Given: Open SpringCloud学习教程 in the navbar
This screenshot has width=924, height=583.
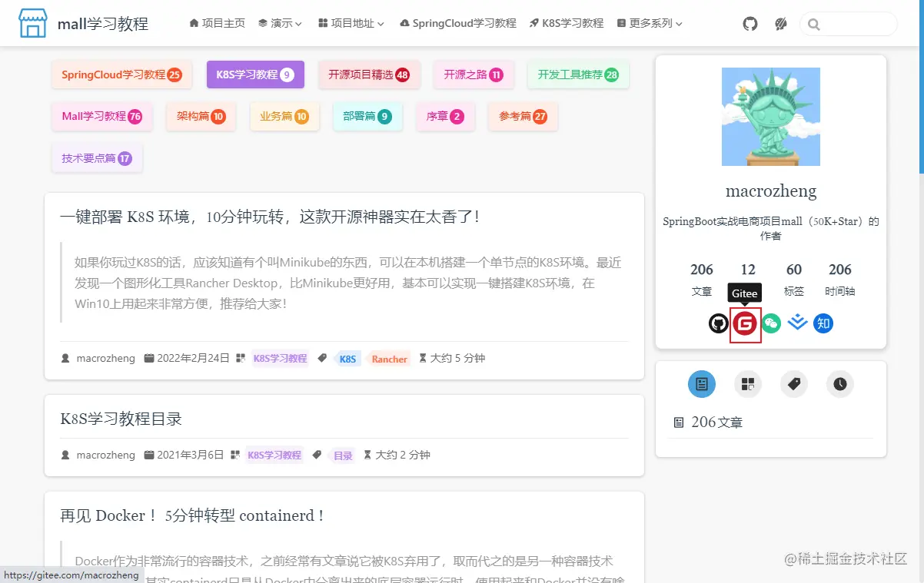Looking at the screenshot, I should pos(458,24).
